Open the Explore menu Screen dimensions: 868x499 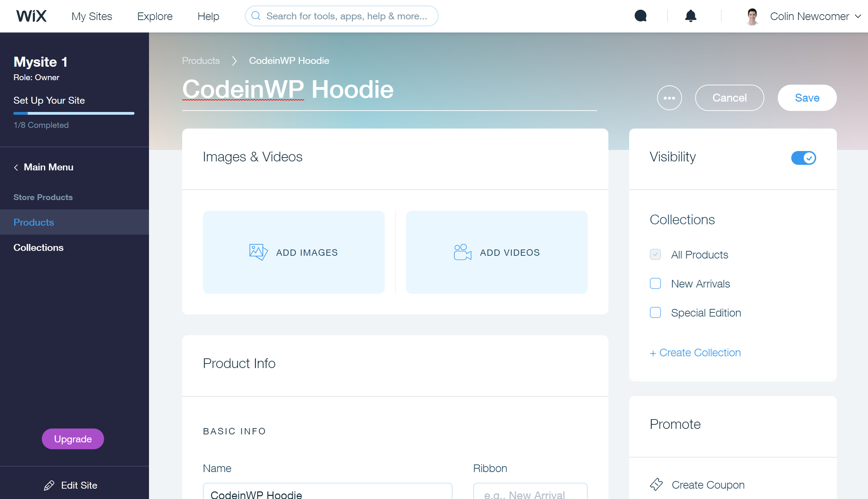155,16
